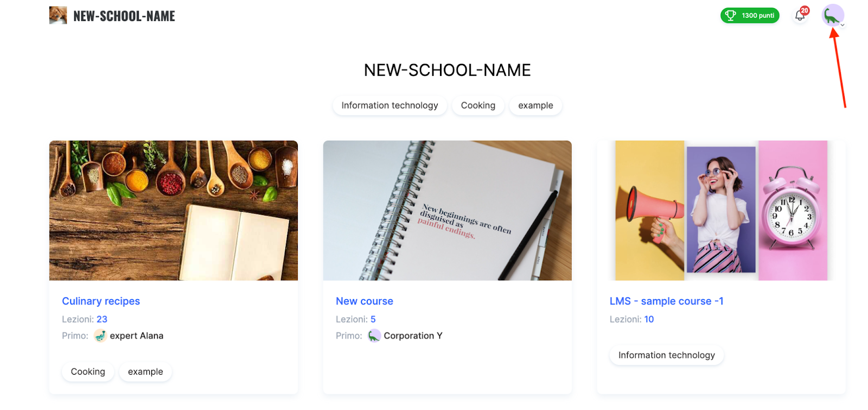Click the red notification count badge
Screen dimensions: 868x410
(805, 10)
